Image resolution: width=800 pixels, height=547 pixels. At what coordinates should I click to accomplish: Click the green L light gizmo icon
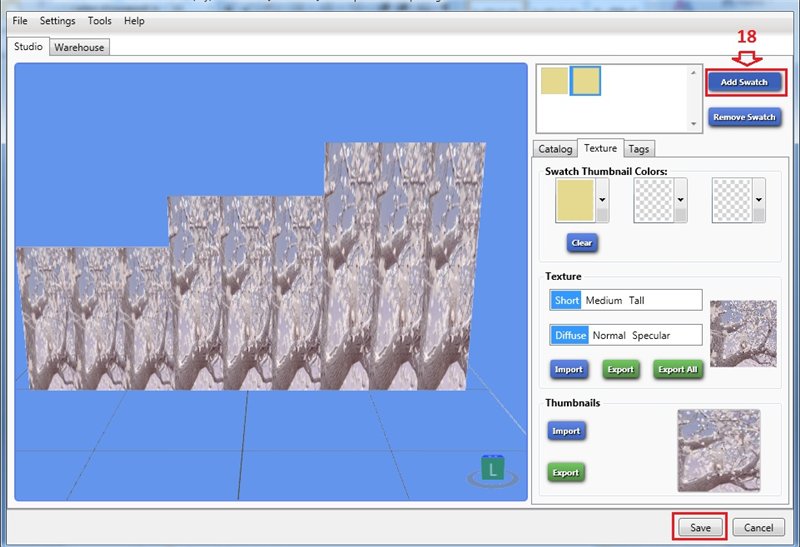[x=492, y=469]
